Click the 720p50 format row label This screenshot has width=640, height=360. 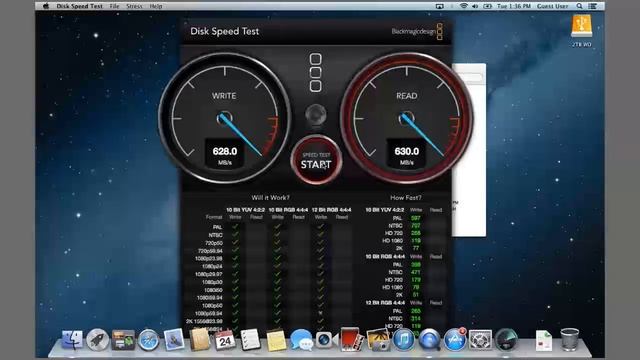coord(214,243)
